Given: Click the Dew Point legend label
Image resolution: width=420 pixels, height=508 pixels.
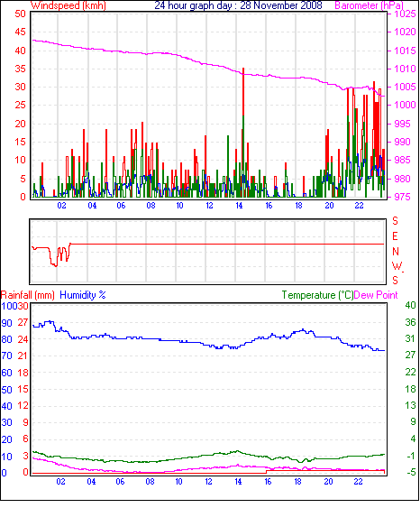Looking at the screenshot, I should (376, 295).
